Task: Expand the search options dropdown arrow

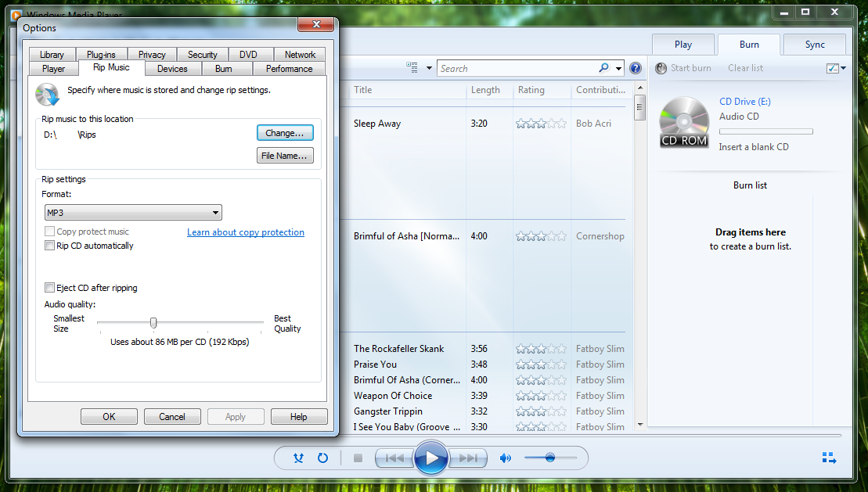Action: pos(618,69)
